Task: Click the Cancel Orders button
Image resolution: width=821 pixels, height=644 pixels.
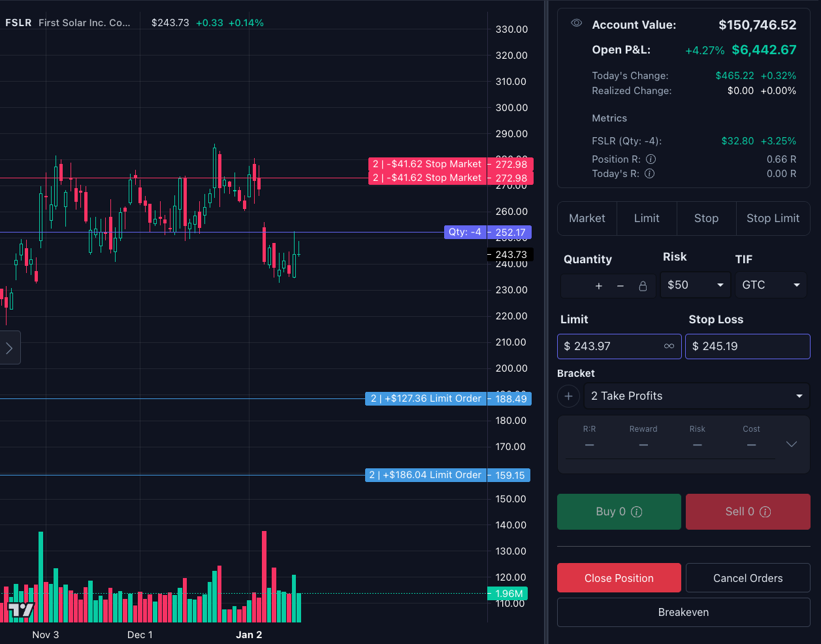Action: coord(748,578)
